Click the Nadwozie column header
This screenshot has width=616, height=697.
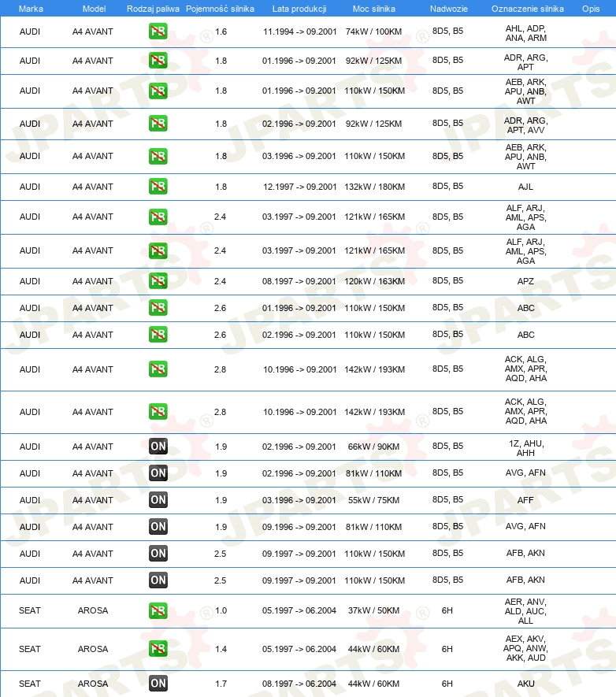448,9
